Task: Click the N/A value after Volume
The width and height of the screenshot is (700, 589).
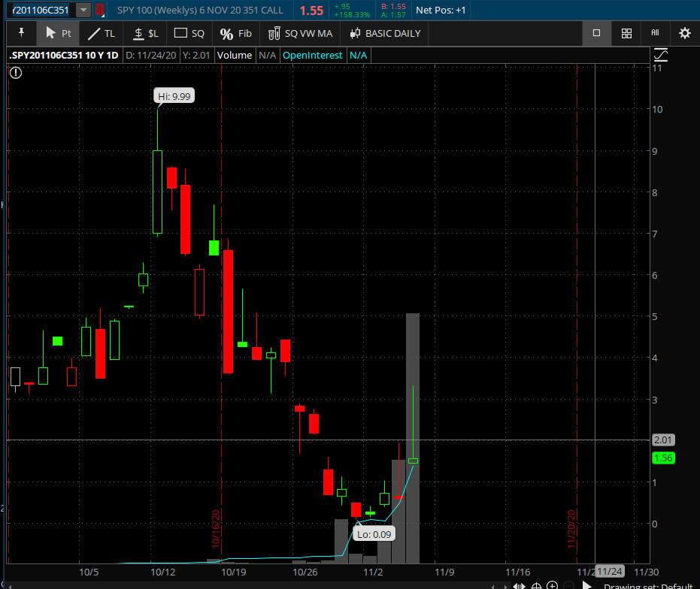Action: pyautogui.click(x=268, y=56)
